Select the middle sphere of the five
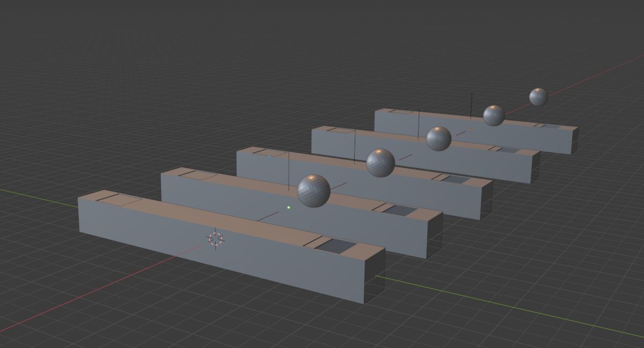Viewport: 644px width, 348px height. click(x=438, y=139)
